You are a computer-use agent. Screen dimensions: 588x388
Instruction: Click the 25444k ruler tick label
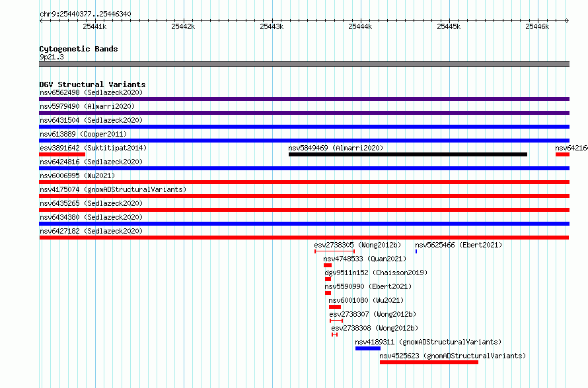360,26
